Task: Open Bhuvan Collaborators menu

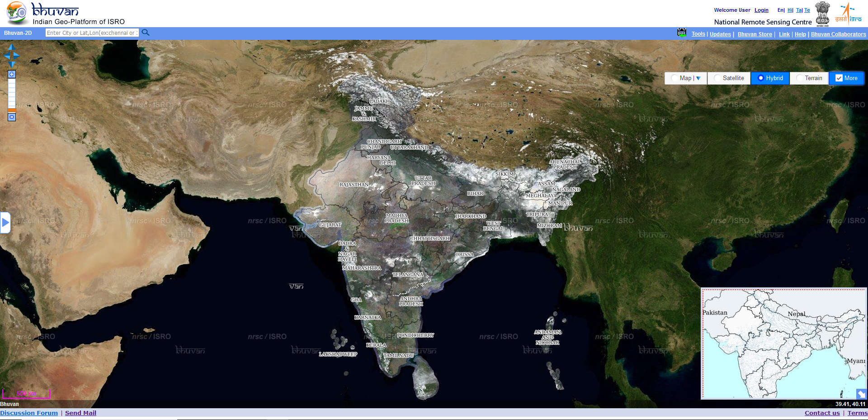Action: [x=838, y=34]
